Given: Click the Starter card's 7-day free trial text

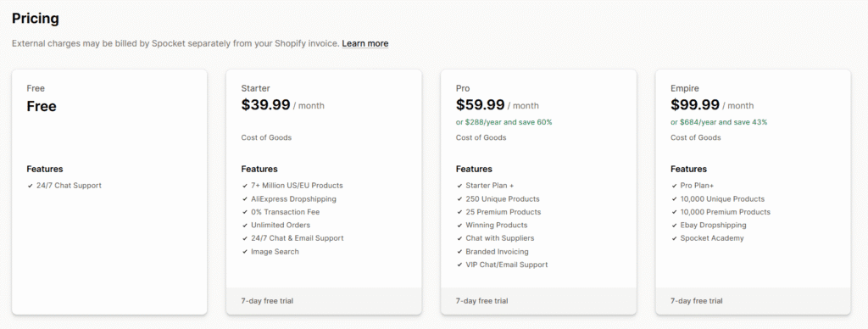Looking at the screenshot, I should (267, 301).
